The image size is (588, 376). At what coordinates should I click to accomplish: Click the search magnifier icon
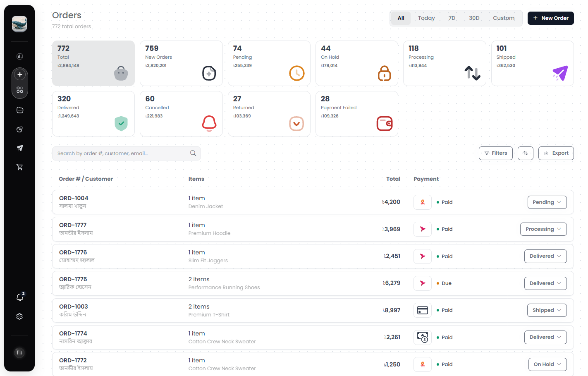(x=193, y=153)
